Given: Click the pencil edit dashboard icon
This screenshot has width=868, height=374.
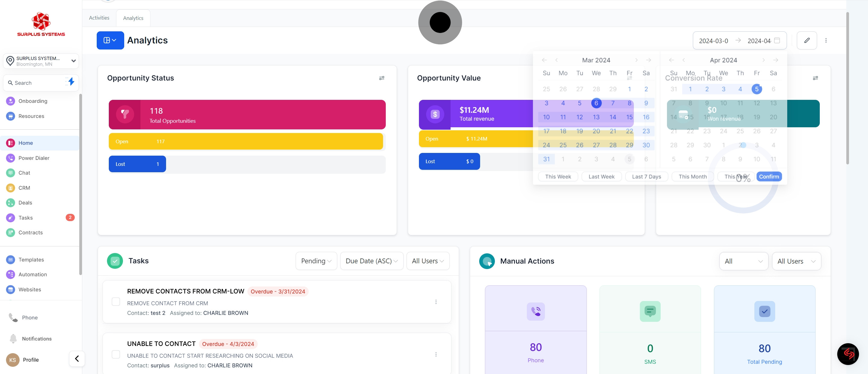Looking at the screenshot, I should pos(807,40).
